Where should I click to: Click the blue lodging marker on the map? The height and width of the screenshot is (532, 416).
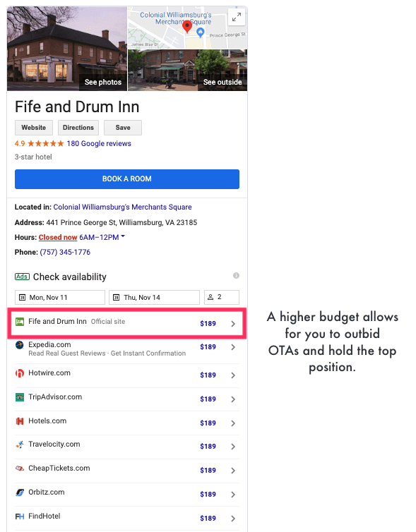(x=201, y=32)
